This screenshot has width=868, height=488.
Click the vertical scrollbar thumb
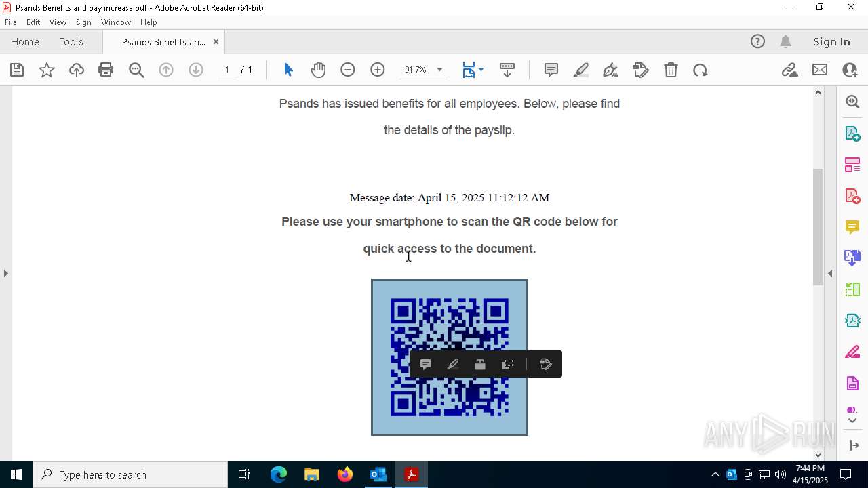pyautogui.click(x=818, y=227)
